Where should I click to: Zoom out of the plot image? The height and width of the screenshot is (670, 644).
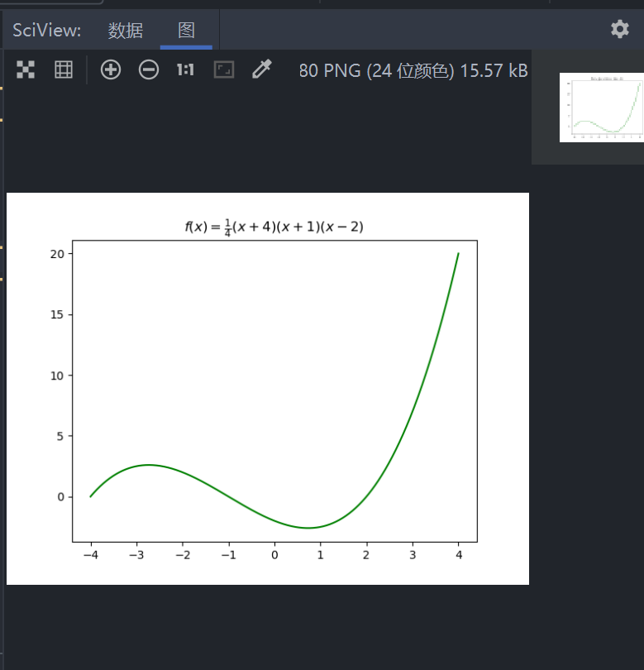[x=149, y=69]
